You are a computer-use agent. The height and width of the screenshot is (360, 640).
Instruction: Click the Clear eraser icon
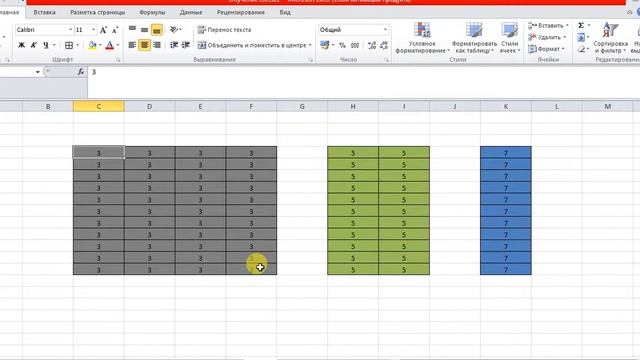[581, 49]
